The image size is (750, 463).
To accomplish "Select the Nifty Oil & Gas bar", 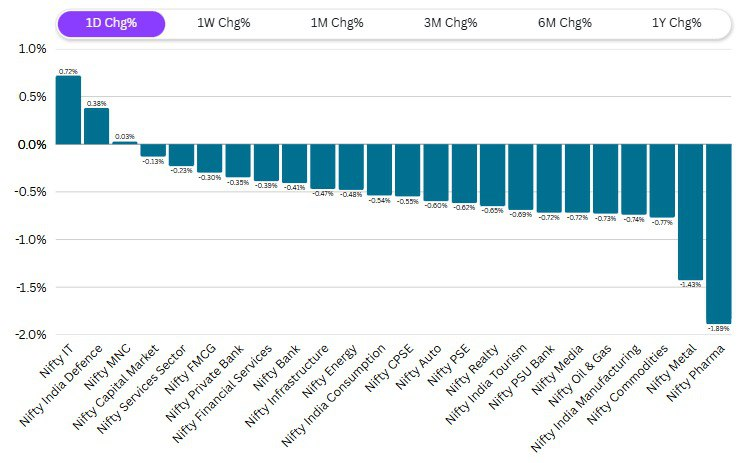I will [x=605, y=179].
